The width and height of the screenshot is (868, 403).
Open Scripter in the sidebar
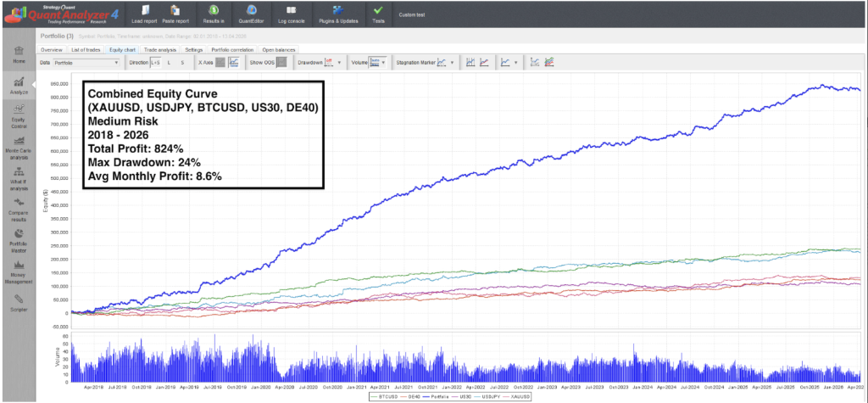click(19, 302)
